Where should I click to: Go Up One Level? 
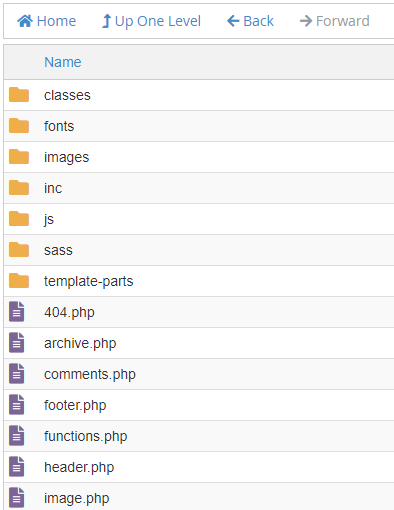(151, 21)
